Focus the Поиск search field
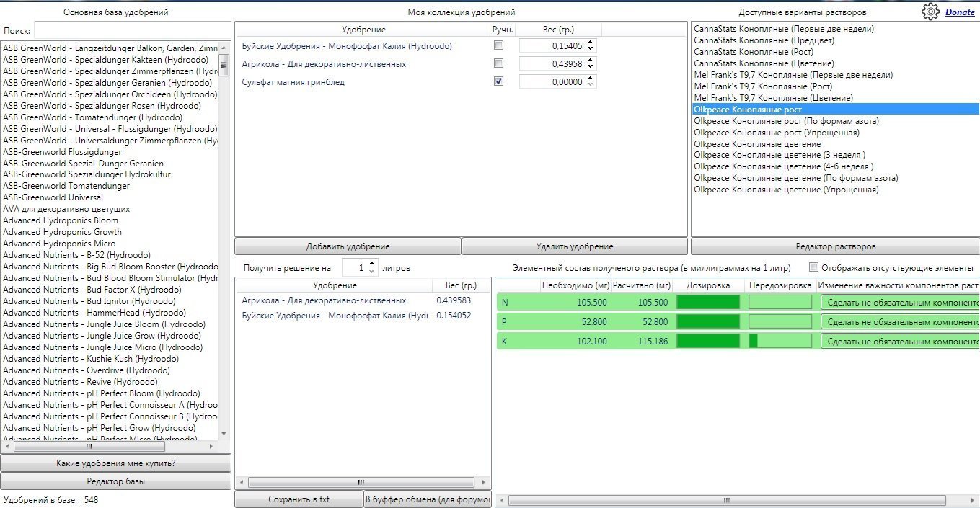Image resolution: width=980 pixels, height=508 pixels. 132,31
